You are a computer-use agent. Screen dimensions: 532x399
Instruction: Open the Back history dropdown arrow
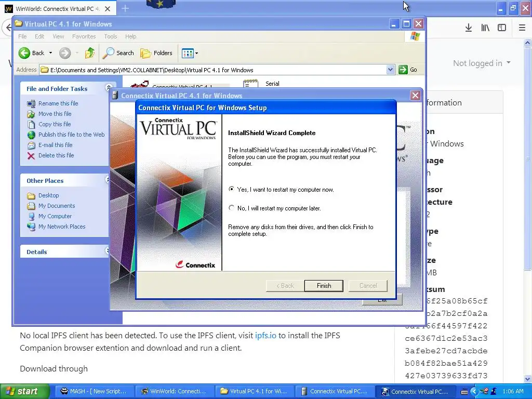tap(50, 53)
